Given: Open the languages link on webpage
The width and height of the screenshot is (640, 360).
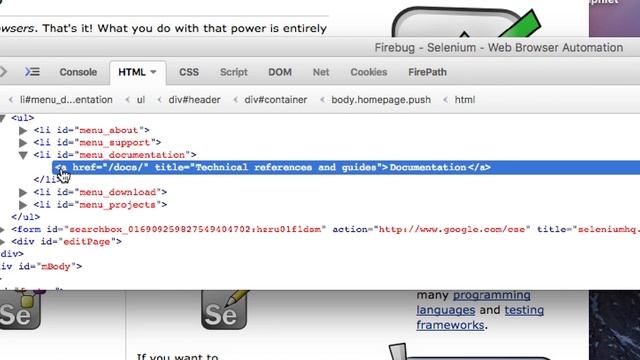Looking at the screenshot, I should click(x=446, y=310).
